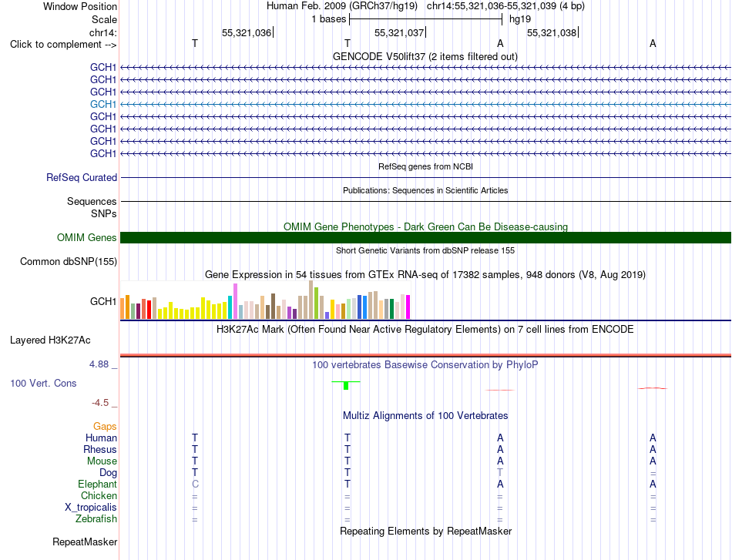The image size is (732, 560).
Task: Click the "Sequences" track label
Action: (92, 201)
